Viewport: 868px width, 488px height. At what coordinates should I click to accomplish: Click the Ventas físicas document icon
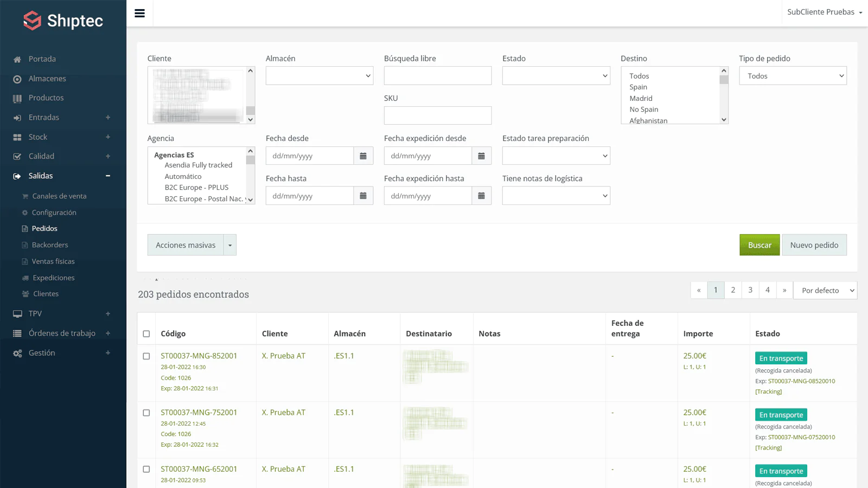click(25, 261)
